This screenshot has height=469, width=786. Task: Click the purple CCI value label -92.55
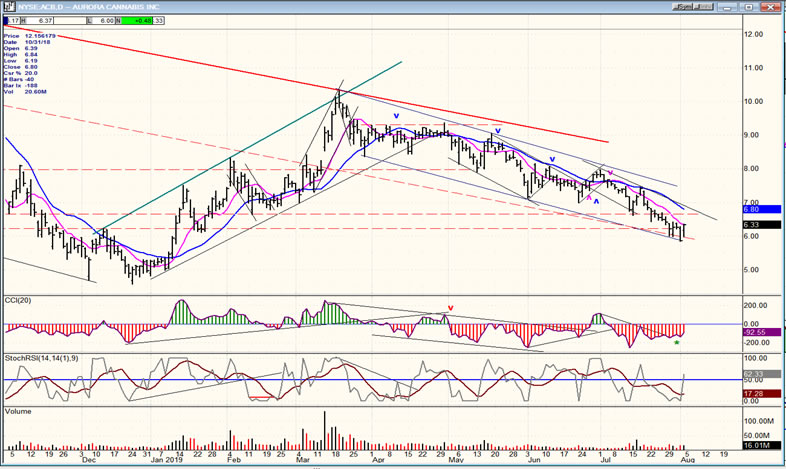click(x=755, y=332)
